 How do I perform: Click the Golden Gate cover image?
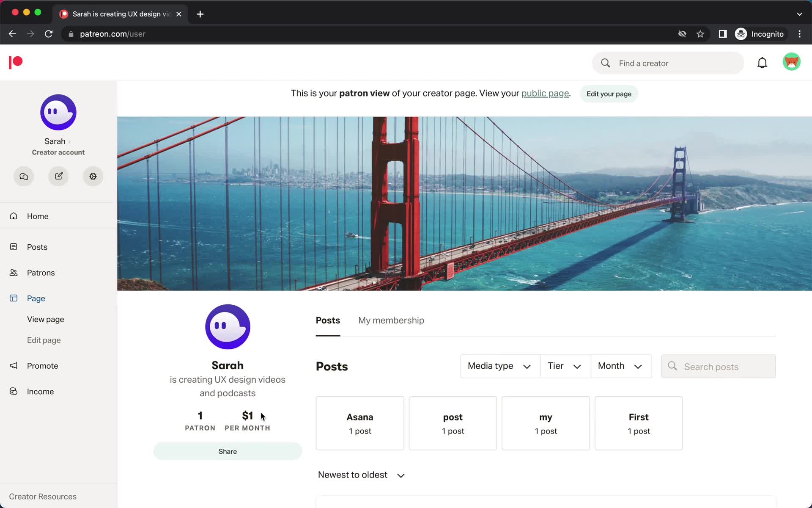coord(464,204)
